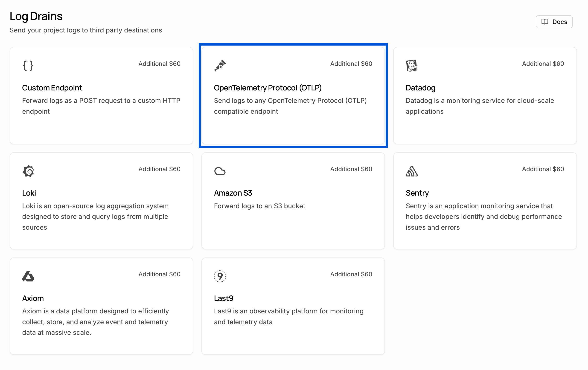Choose the Last9 card title
This screenshot has width=588, height=370.
pos(223,298)
